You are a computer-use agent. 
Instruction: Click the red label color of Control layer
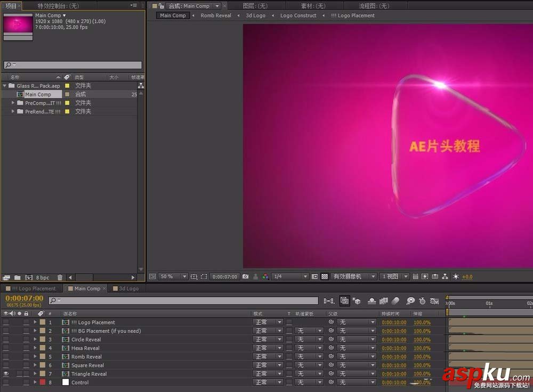coord(43,382)
